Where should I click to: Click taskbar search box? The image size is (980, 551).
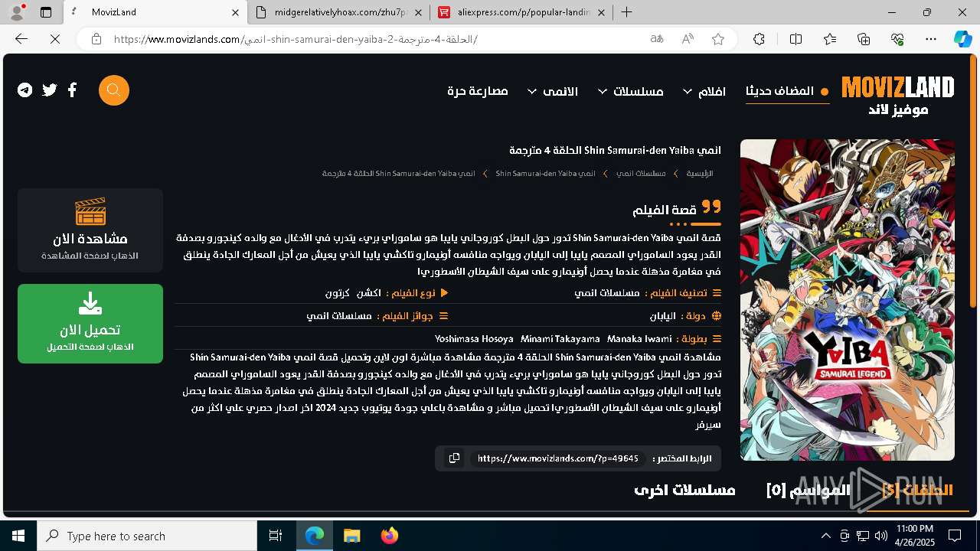147,536
